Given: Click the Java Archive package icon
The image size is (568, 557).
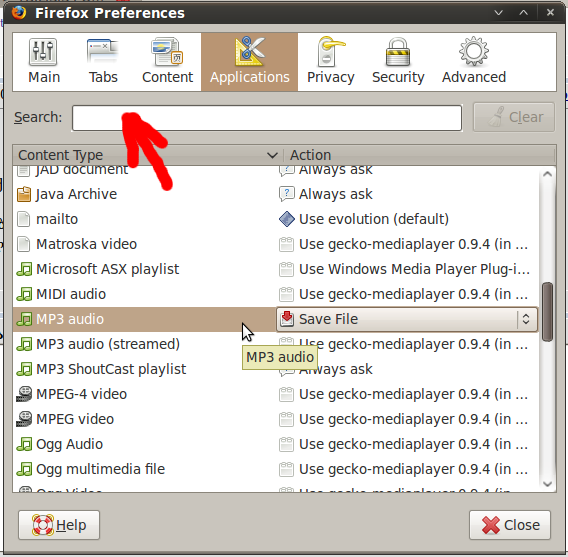Looking at the screenshot, I should pos(24,194).
